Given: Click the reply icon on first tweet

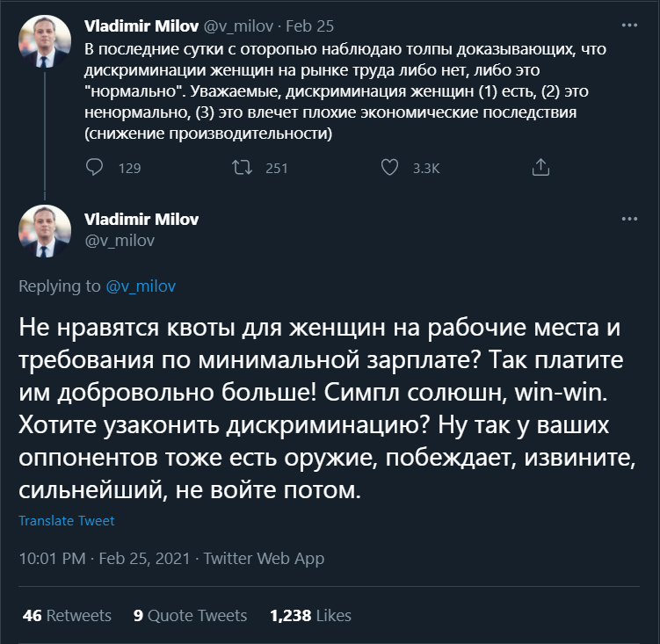Looking at the screenshot, I should click(x=95, y=167).
